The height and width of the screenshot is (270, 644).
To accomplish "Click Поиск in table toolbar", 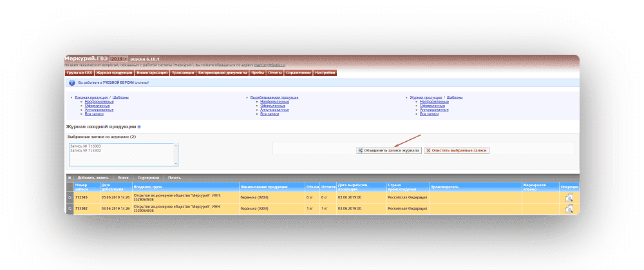I will click(123, 178).
